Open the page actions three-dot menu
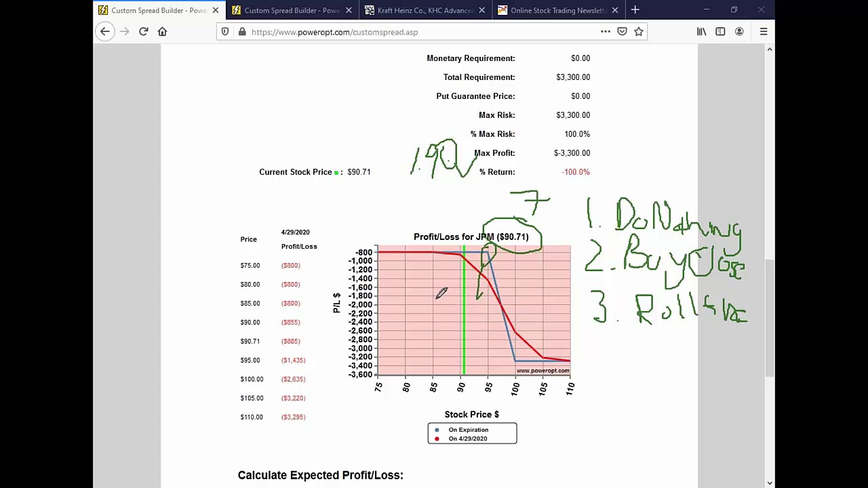 click(x=606, y=32)
